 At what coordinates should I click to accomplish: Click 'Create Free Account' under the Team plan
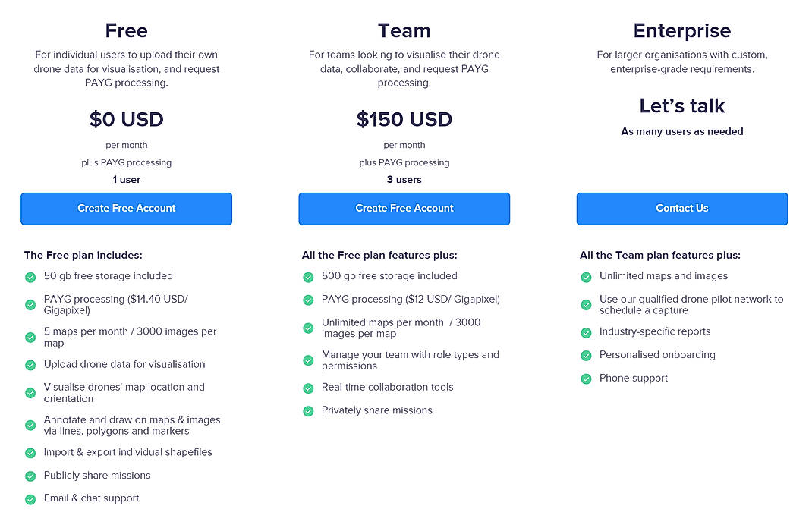[x=404, y=208]
